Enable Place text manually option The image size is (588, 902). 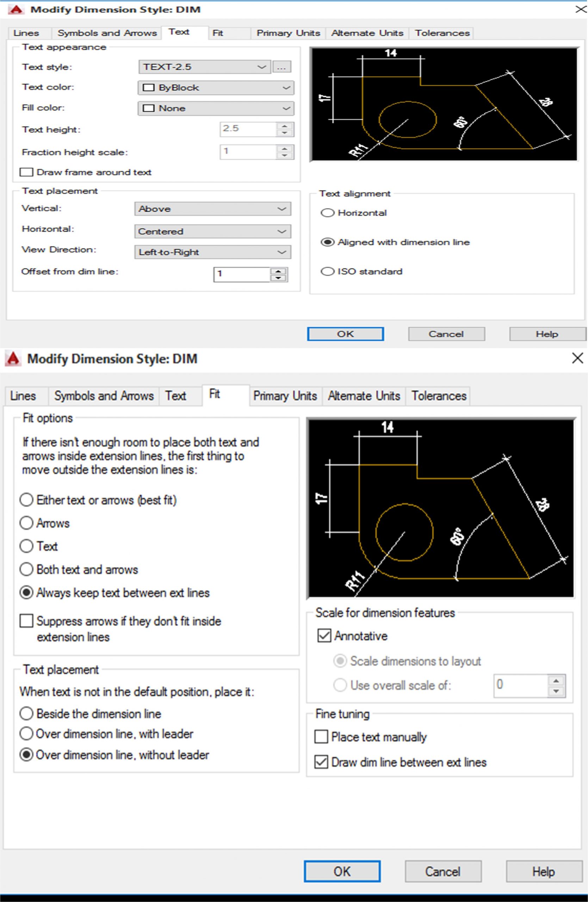321,737
